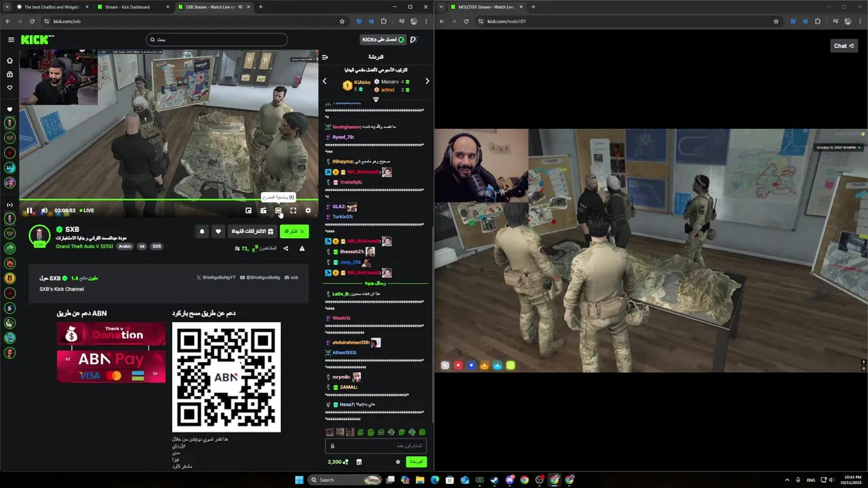The height and width of the screenshot is (488, 868).
Task: Open Discord from taskbar
Action: click(509, 480)
